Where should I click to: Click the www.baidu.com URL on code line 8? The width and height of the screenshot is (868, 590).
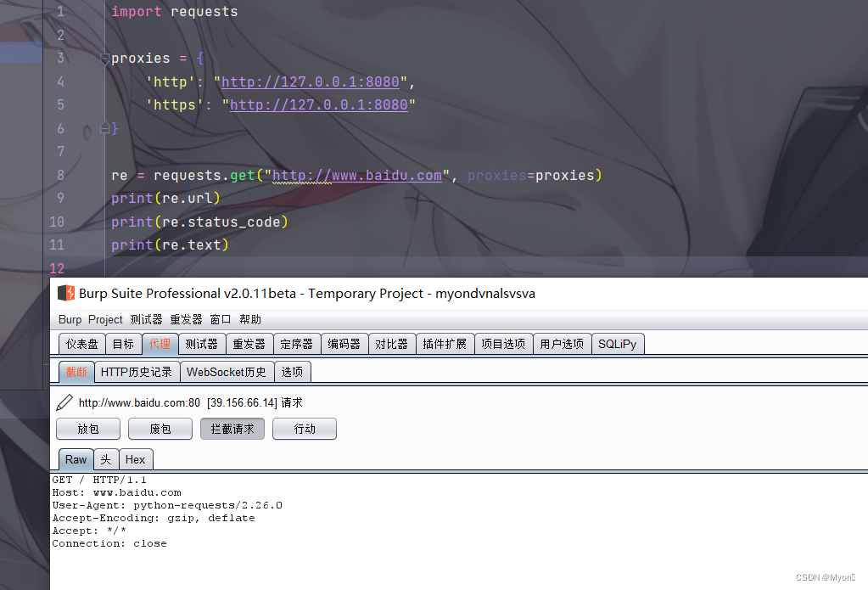(x=357, y=175)
